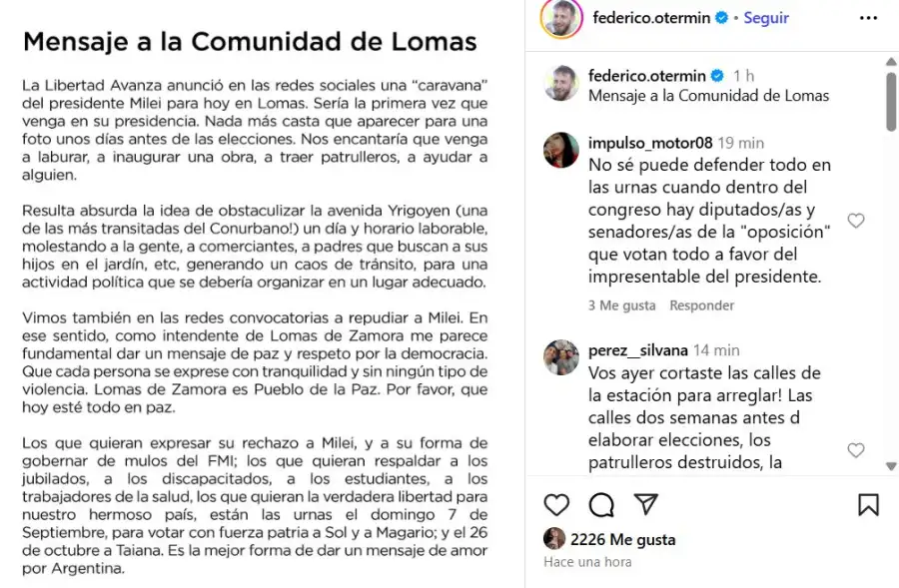Share the post with the paper plane icon
899x588 pixels.
(645, 505)
